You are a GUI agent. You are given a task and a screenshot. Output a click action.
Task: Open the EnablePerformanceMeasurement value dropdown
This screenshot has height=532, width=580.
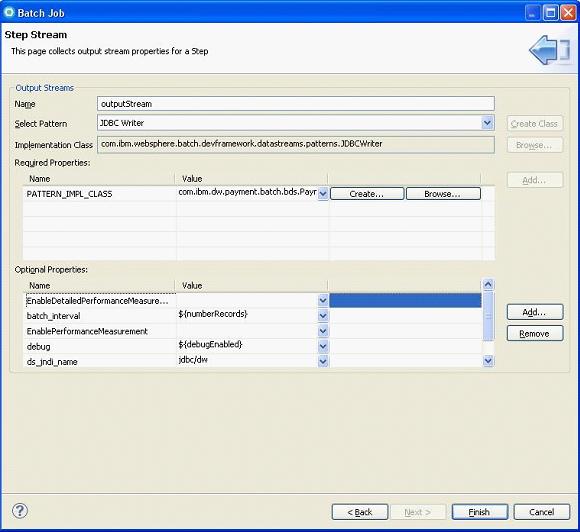click(x=323, y=331)
